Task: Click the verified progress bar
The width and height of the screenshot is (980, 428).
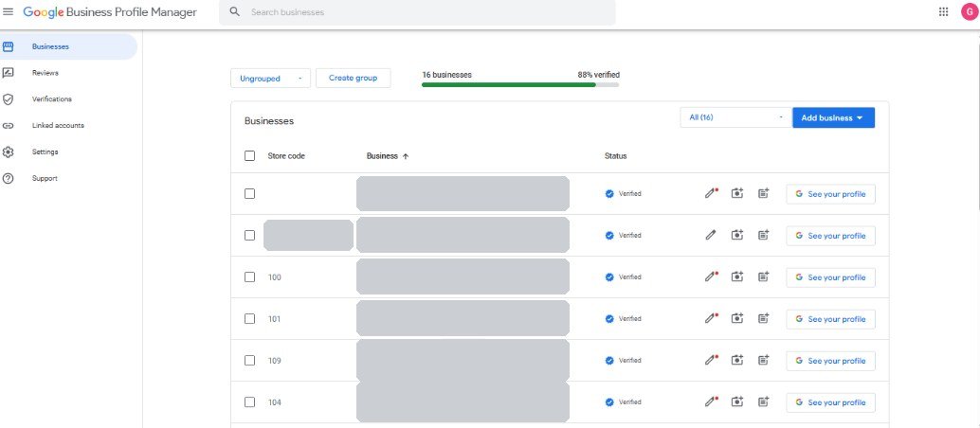Action: [520, 84]
